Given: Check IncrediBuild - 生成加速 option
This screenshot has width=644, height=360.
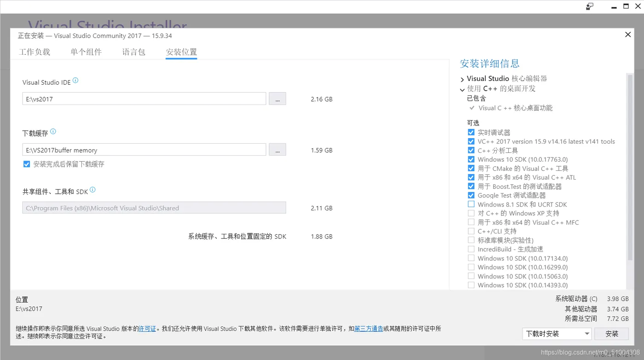Looking at the screenshot, I should [471, 249].
